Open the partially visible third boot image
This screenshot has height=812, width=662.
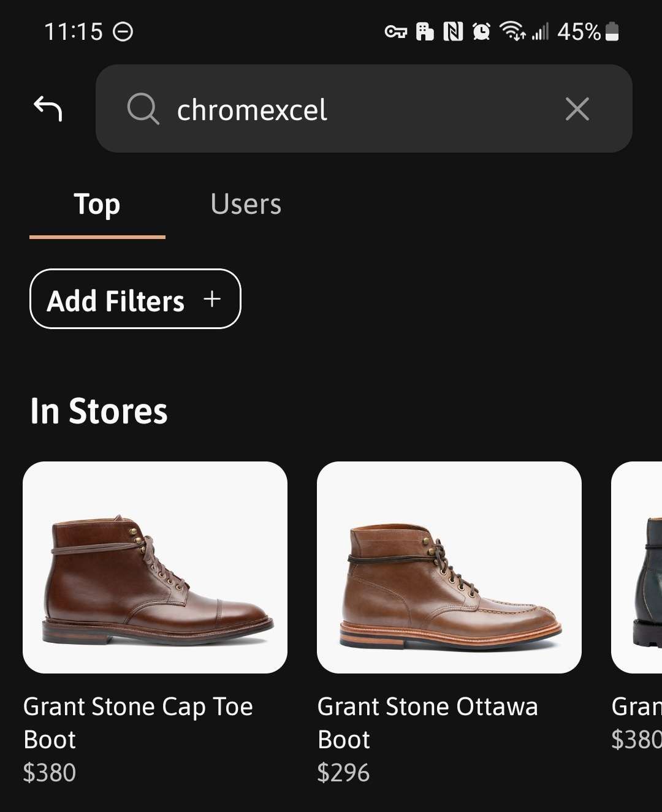tap(637, 567)
